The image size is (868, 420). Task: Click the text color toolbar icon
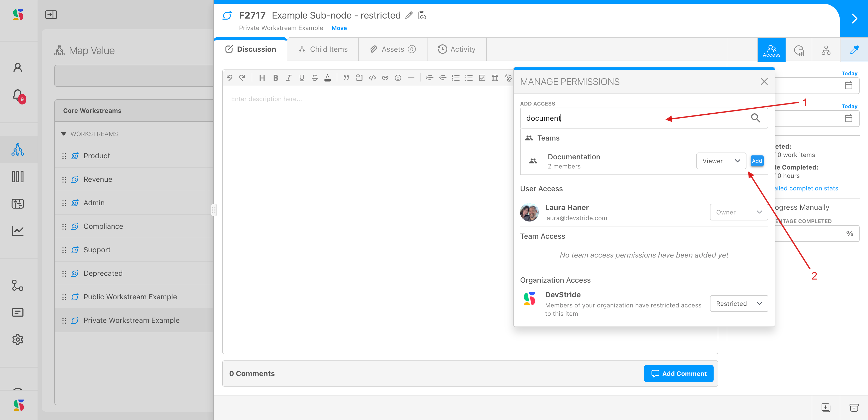click(328, 78)
